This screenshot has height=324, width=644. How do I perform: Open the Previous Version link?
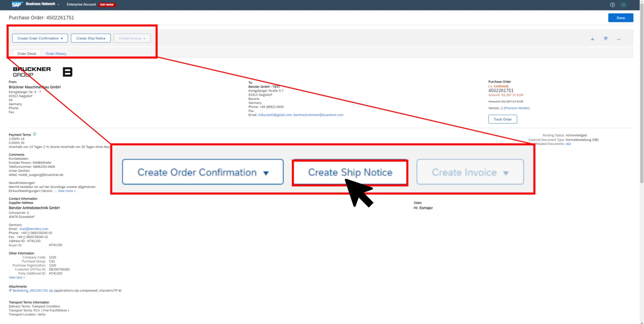pyautogui.click(x=516, y=108)
